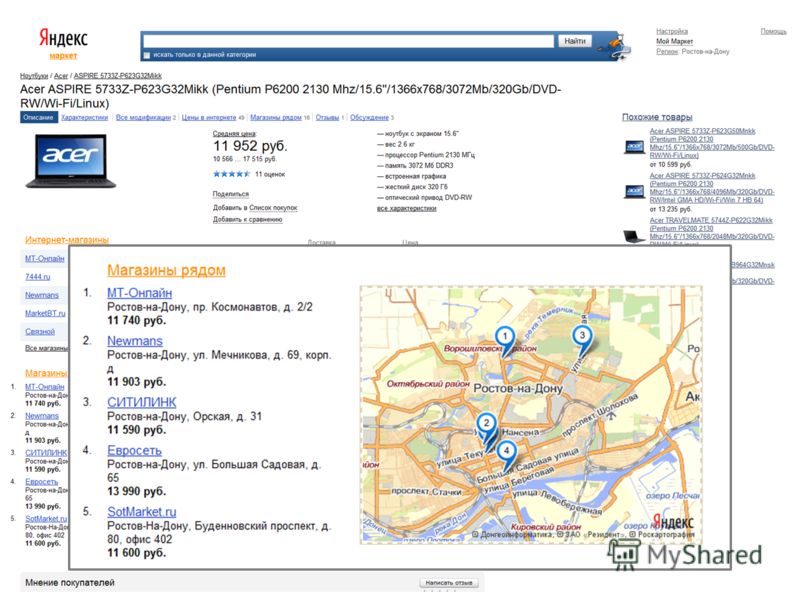Switch to Цены в интернете tab
800x600 pixels.
(x=209, y=117)
